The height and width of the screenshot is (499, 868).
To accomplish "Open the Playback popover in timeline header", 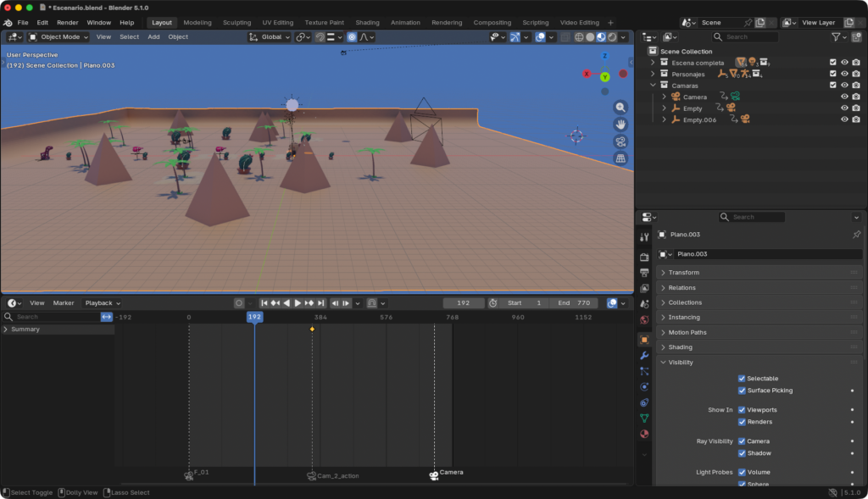I will click(x=102, y=303).
